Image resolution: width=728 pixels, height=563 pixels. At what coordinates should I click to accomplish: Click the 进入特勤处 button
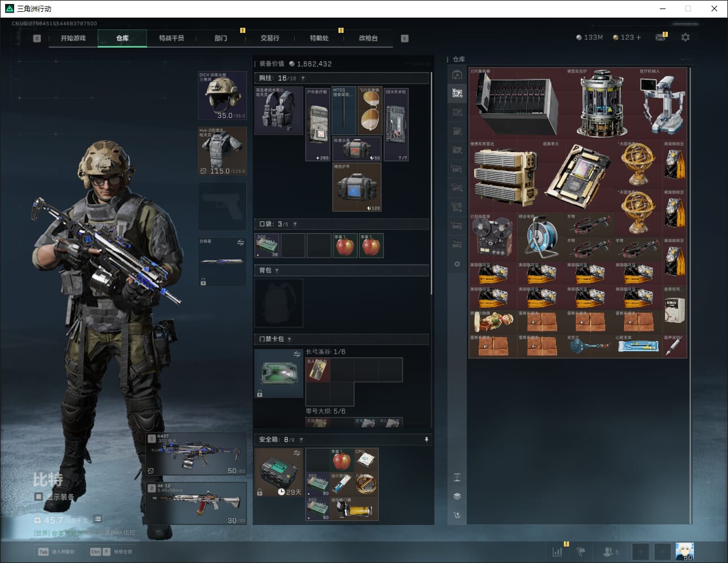click(x=57, y=552)
